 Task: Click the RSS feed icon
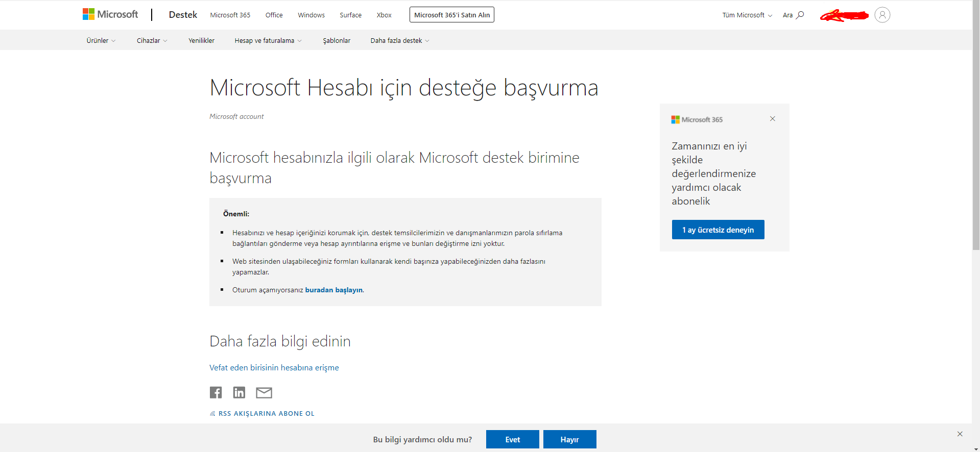pyautogui.click(x=212, y=414)
